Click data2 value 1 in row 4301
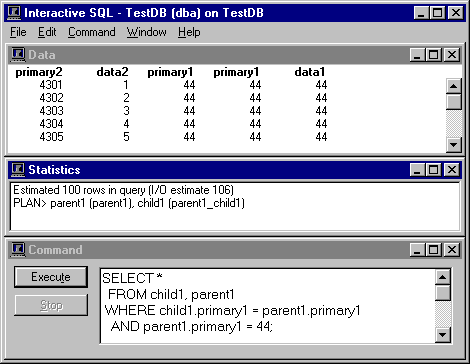This screenshot has width=470, height=364. coord(126,85)
